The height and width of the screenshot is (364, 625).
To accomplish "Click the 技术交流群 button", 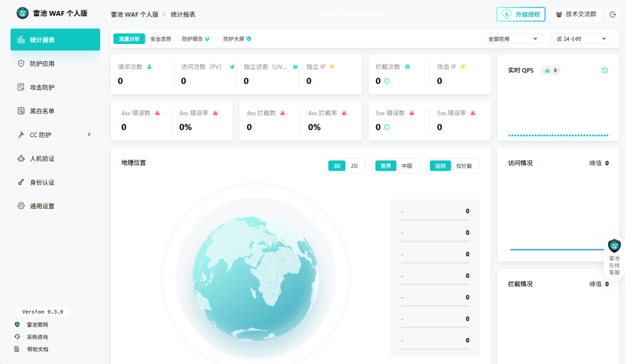I will (x=576, y=14).
